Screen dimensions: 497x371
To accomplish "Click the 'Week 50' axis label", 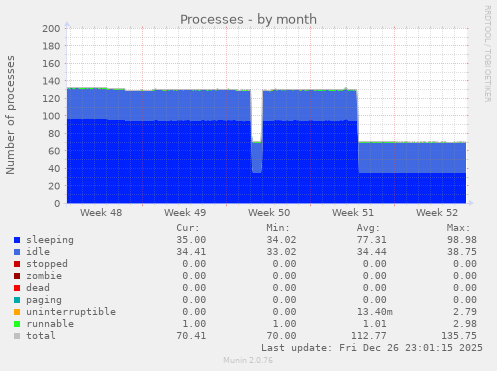I will click(x=269, y=213).
